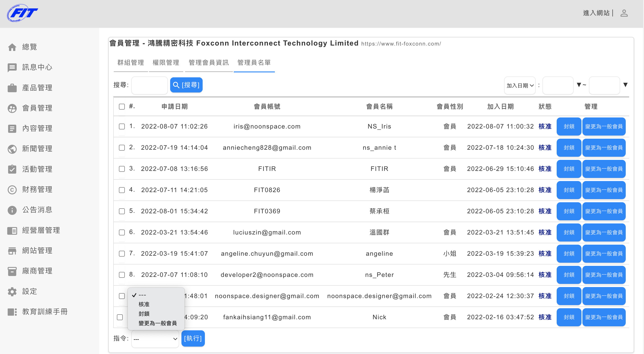Click the newspaper icon beside 經營層管理

click(x=12, y=230)
